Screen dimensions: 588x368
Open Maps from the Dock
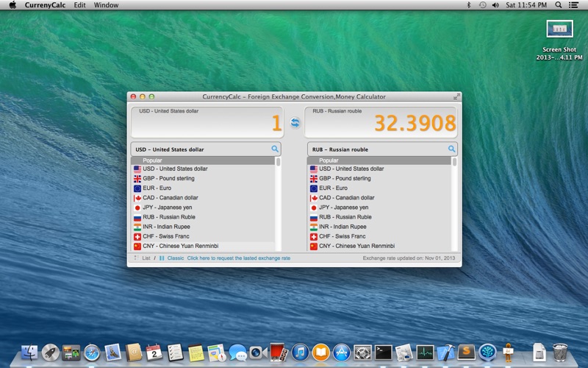coord(216,353)
